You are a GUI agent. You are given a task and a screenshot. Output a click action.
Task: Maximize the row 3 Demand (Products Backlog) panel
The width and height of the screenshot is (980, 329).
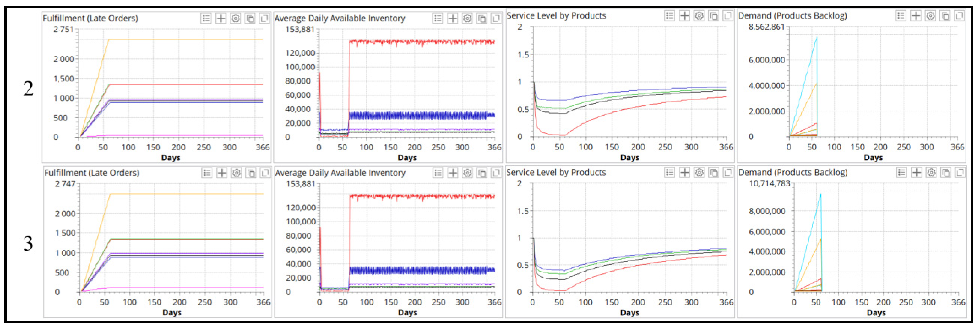click(x=960, y=173)
